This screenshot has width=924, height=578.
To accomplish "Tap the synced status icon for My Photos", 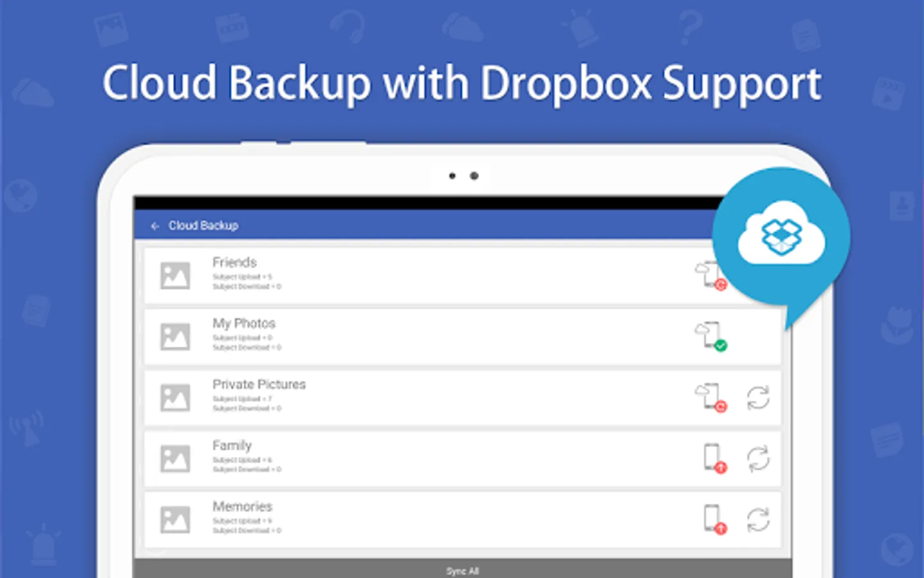I will (711, 337).
